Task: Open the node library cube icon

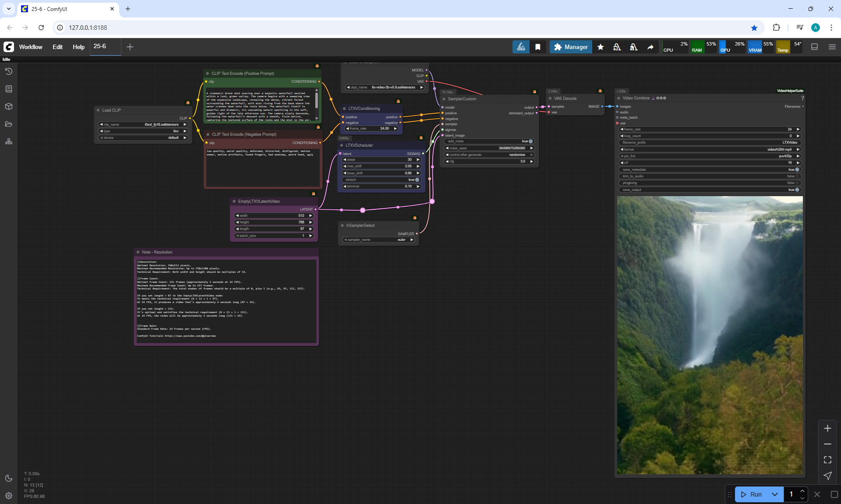Action: coord(9,106)
